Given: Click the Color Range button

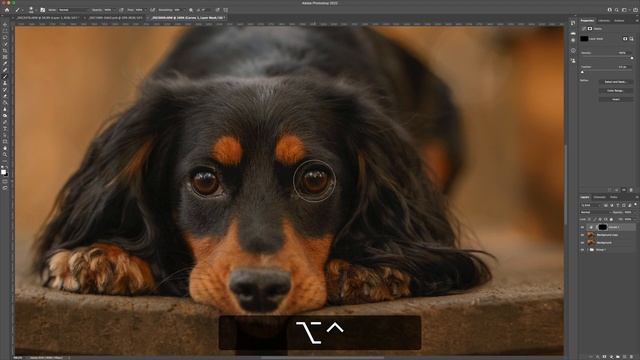Looking at the screenshot, I should (616, 91).
